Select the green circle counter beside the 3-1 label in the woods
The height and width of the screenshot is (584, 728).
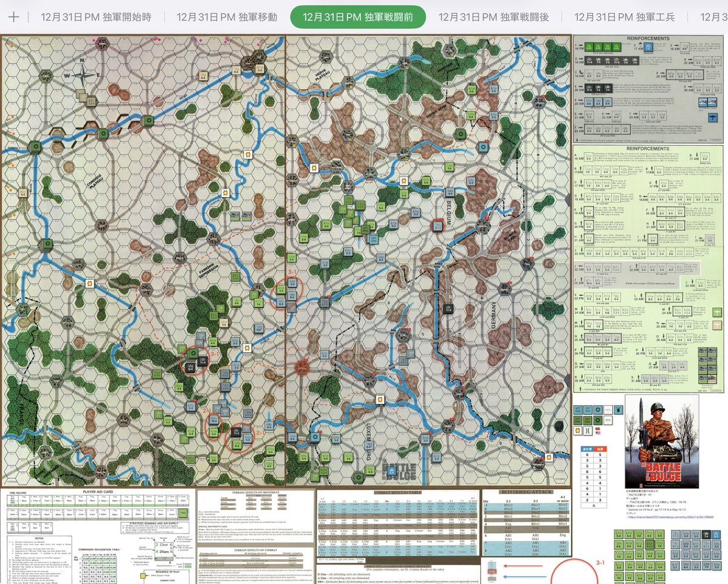(194, 354)
